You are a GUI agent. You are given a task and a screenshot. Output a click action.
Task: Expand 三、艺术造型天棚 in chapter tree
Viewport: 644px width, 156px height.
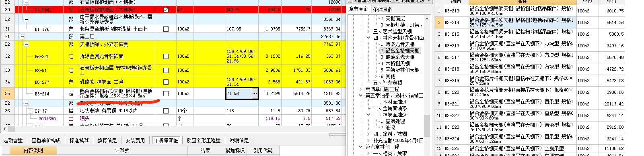[x=368, y=31]
